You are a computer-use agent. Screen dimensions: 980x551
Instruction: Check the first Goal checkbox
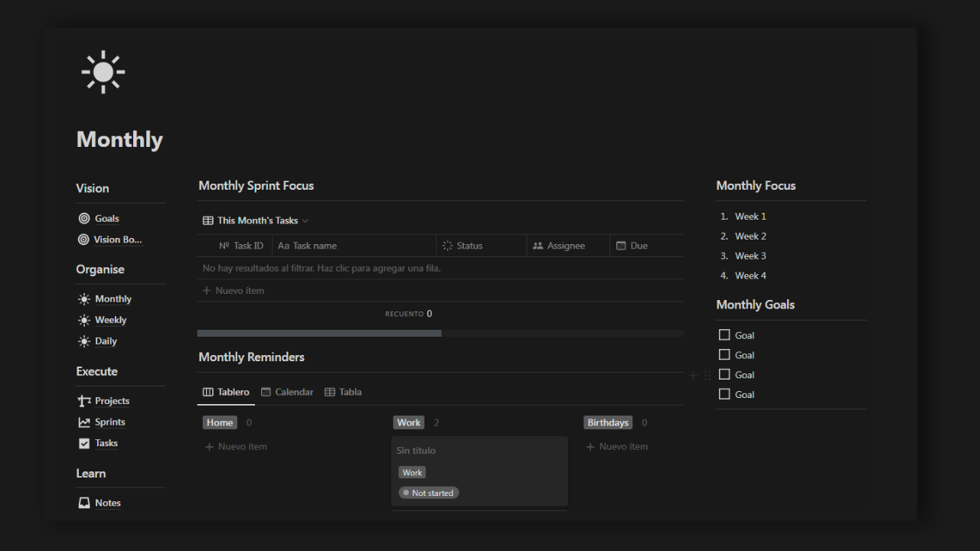[x=724, y=334]
